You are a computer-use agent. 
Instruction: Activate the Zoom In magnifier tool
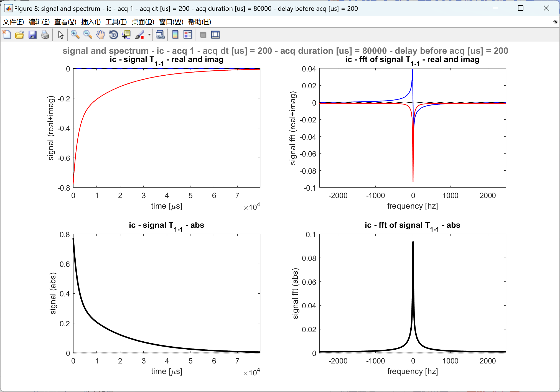[x=75, y=35]
